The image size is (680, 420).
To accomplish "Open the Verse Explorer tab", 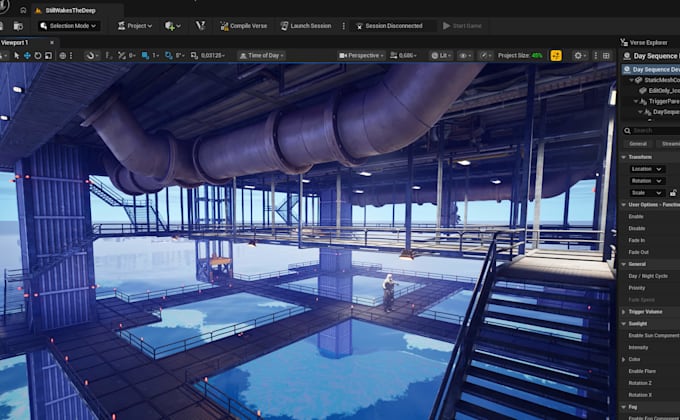I will point(649,43).
